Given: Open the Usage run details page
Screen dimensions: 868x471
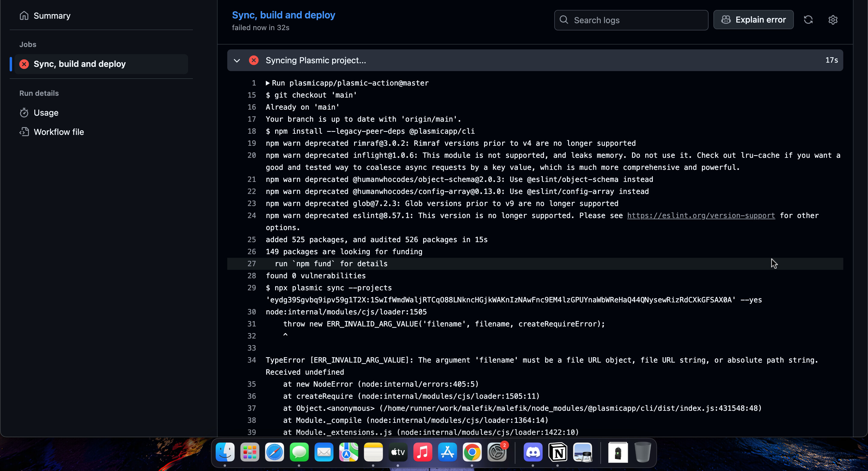Looking at the screenshot, I should point(46,113).
